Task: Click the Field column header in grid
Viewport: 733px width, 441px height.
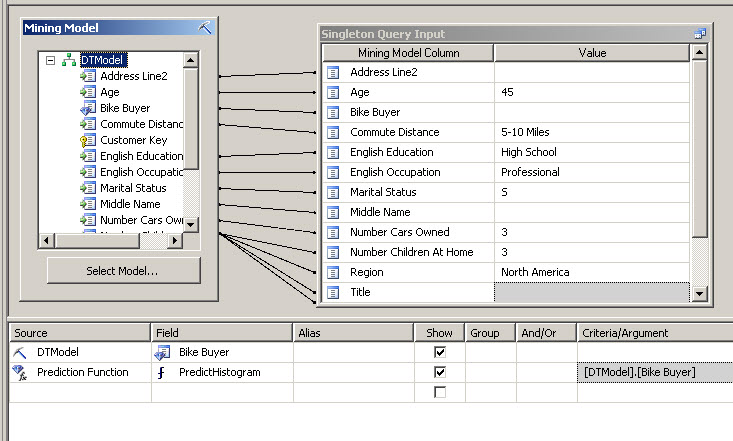Action: pos(222,333)
